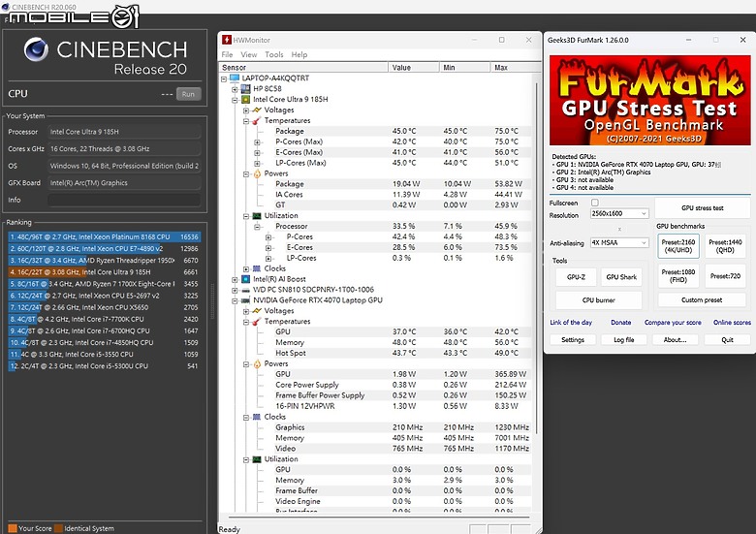The height and width of the screenshot is (534, 756).
Task: Expand the Intel(R) AI Boost node
Action: click(x=235, y=279)
